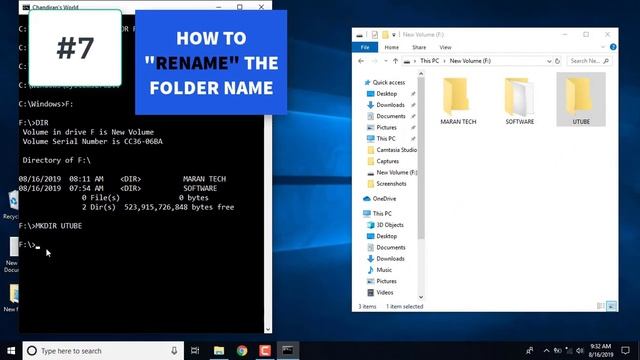Viewport: 640px width, 360px height.
Task: Open Documents under This PC tree
Action: [390, 247]
